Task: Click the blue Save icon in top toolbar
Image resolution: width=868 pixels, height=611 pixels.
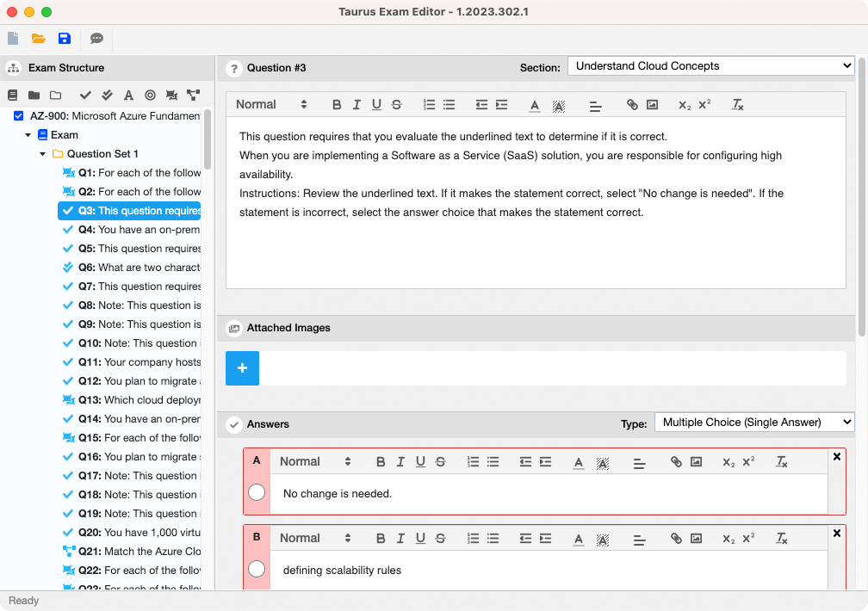Action: (x=64, y=39)
